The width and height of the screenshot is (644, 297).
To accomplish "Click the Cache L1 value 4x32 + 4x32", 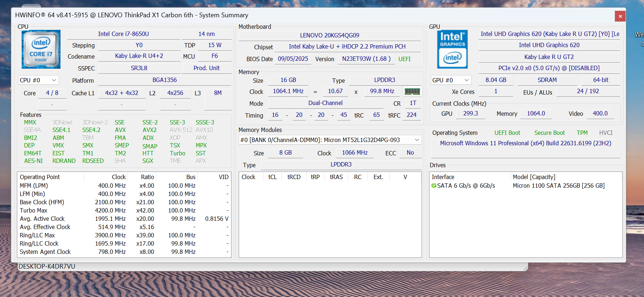I will [x=122, y=93].
